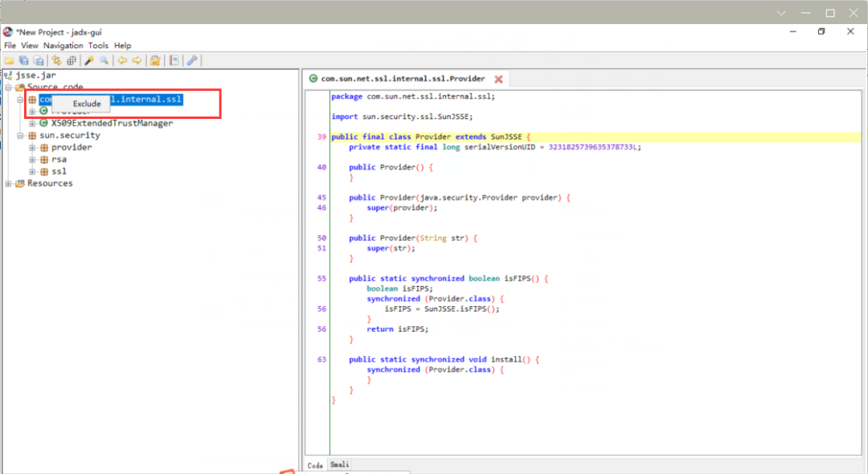868x474 pixels.
Task: Toggle sync with editor in the toolbar
Action: (x=56, y=60)
